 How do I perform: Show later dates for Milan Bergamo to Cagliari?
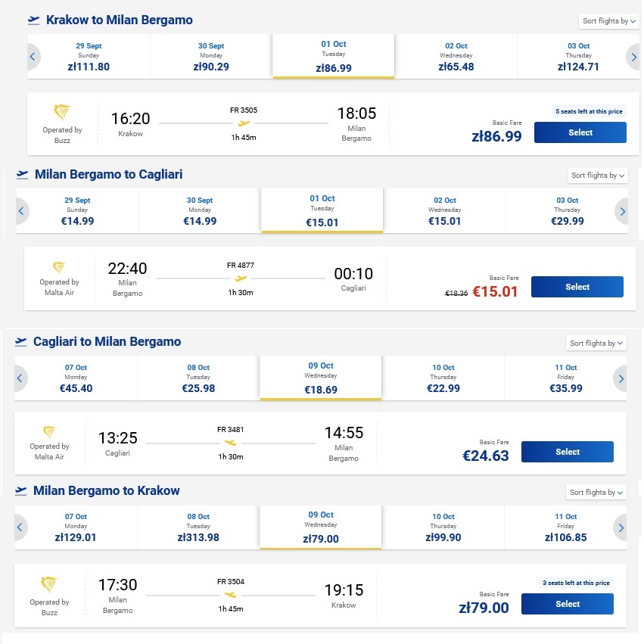click(621, 211)
